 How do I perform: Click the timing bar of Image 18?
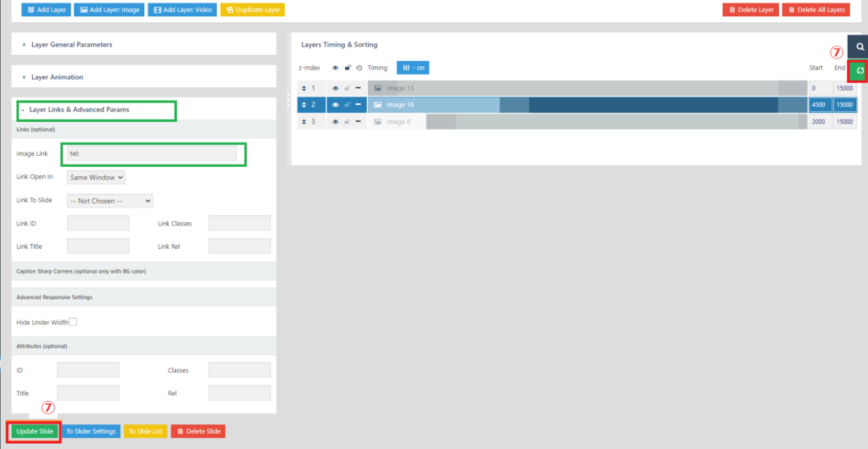click(x=653, y=105)
